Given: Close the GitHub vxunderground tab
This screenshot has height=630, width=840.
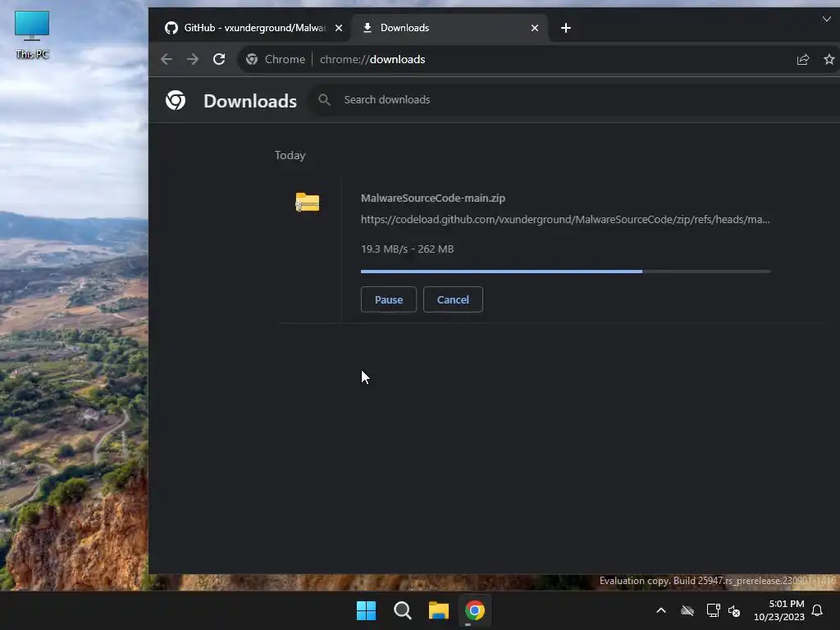Looking at the screenshot, I should pos(339,28).
